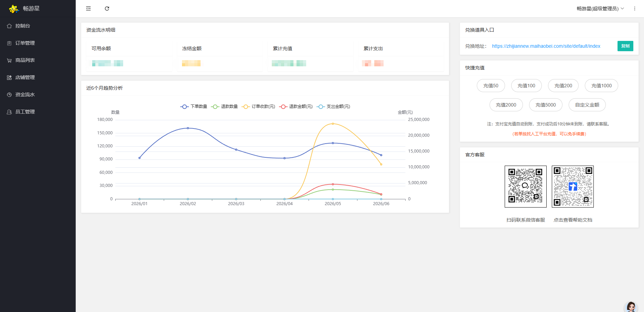
Task: Toggle the 下单数量 legend series
Action: pos(194,107)
